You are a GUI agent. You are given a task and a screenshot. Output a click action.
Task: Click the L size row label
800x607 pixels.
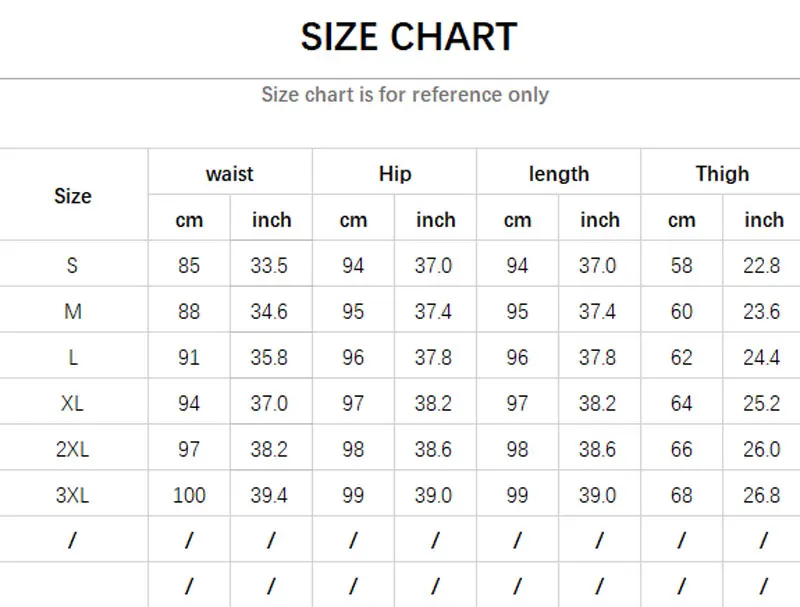pyautogui.click(x=73, y=358)
